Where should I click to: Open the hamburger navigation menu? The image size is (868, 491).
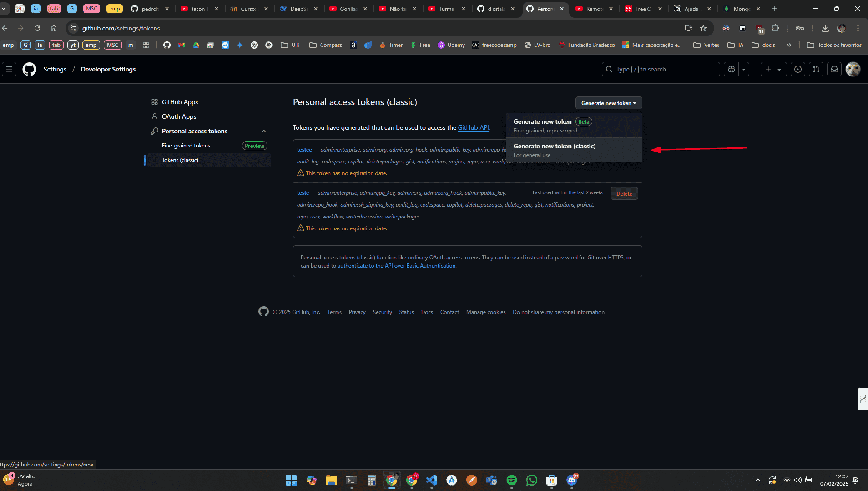[x=9, y=69]
